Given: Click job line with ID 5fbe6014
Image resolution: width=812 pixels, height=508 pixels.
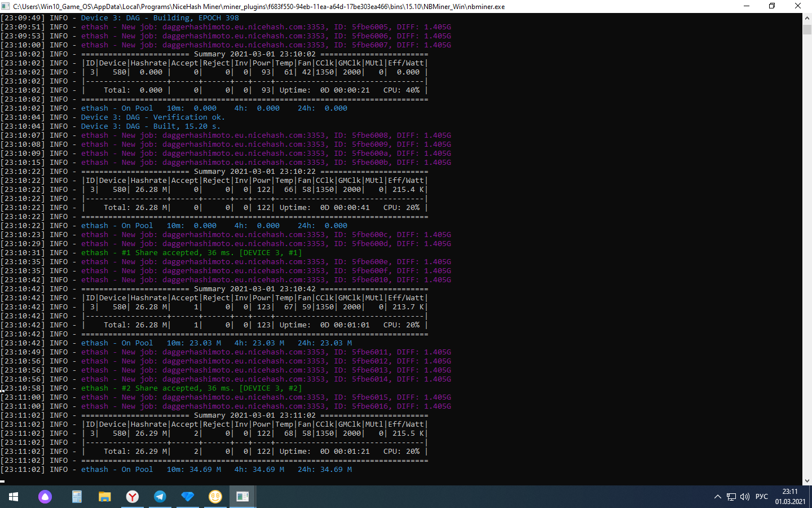Looking at the screenshot, I should point(266,379).
